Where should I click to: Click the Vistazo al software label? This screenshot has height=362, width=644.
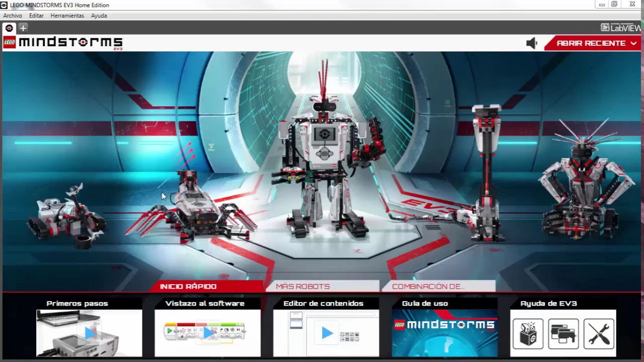[x=205, y=303]
